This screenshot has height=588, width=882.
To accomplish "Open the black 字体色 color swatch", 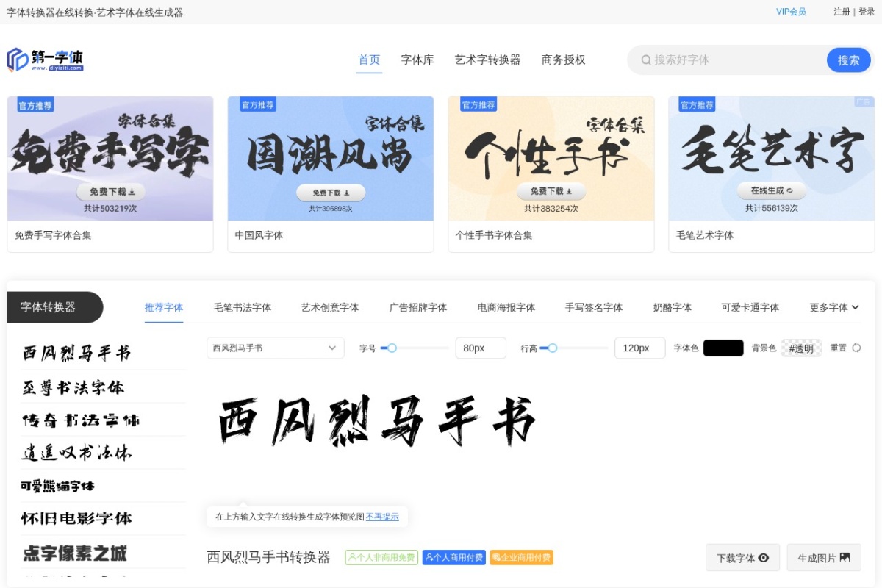I will (723, 348).
